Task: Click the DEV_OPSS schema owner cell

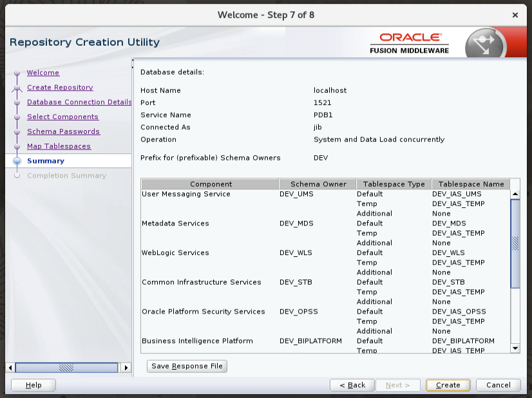Action: click(x=299, y=312)
